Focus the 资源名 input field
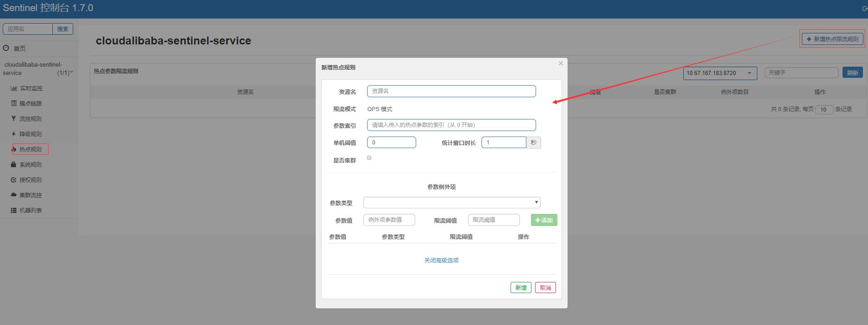This screenshot has width=868, height=325. click(451, 91)
